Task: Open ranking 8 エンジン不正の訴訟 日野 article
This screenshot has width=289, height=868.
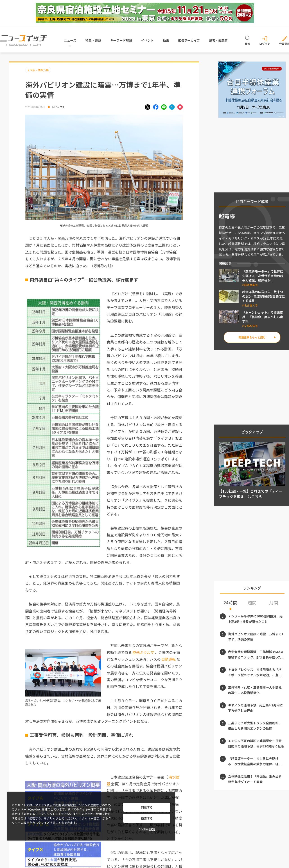Action: [256, 744]
